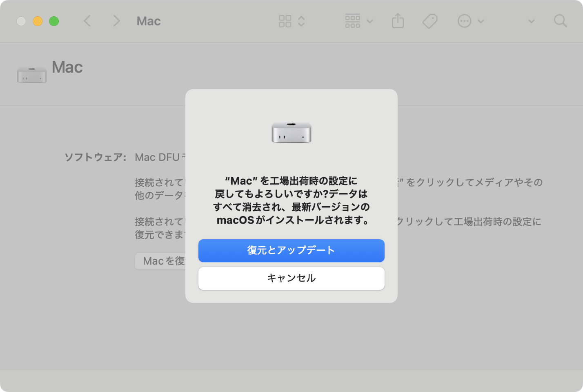583x392 pixels.
Task: Expand the action menu chevron
Action: [481, 21]
